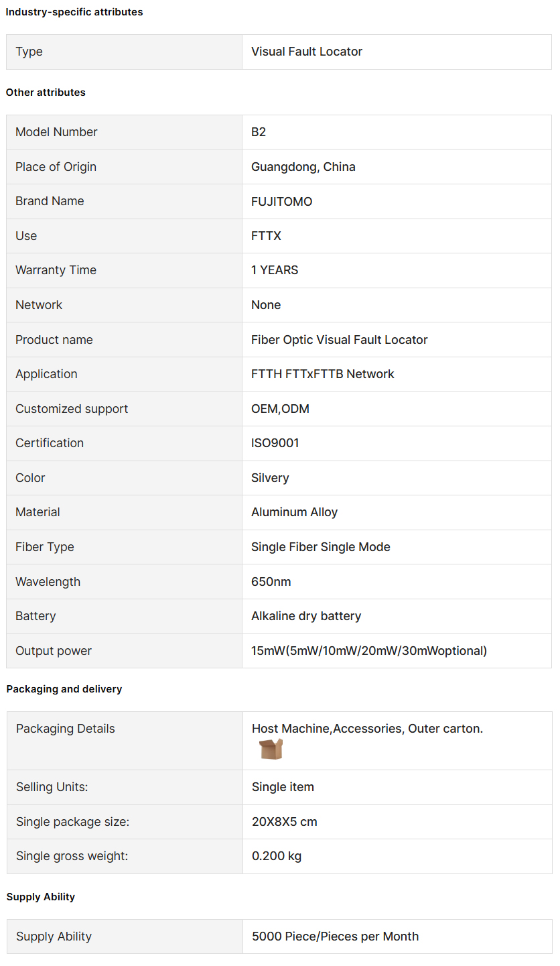Click the FTTX use value
The image size is (560, 966).
266,236
